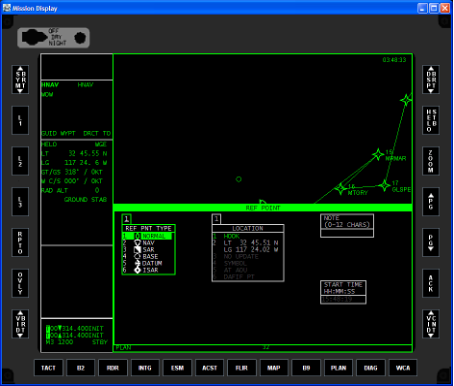Click the RAD ALT readout
Viewport: 454px width, 386px height.
70,190
